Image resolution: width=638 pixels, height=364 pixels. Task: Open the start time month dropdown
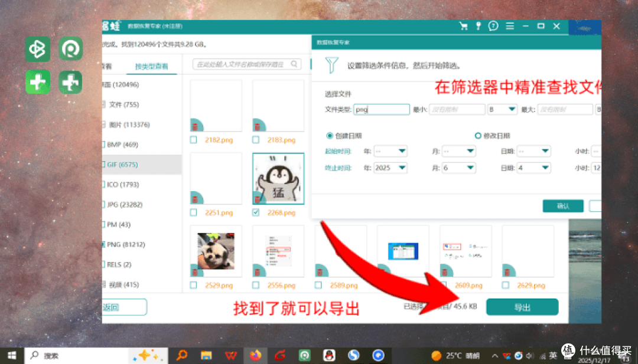coord(458,151)
